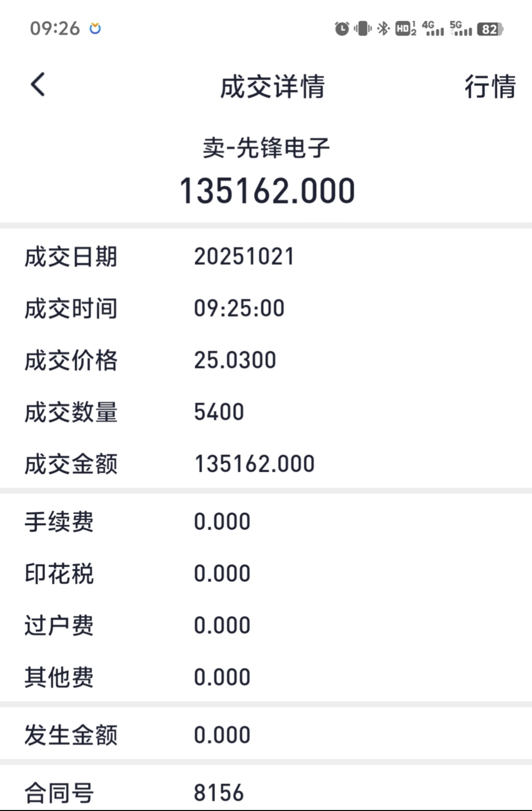Select the large 135162.000 amount
This screenshot has width=532, height=811.
point(267,191)
